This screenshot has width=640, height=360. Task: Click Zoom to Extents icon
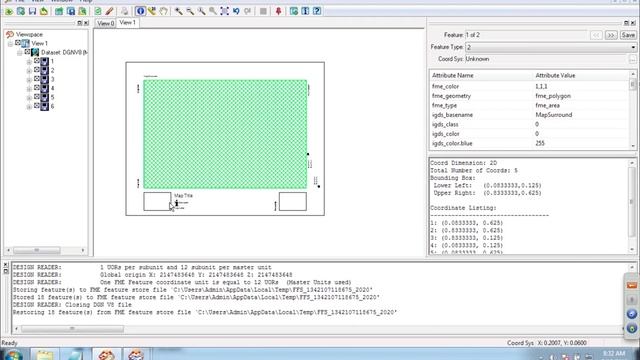pos(224,11)
